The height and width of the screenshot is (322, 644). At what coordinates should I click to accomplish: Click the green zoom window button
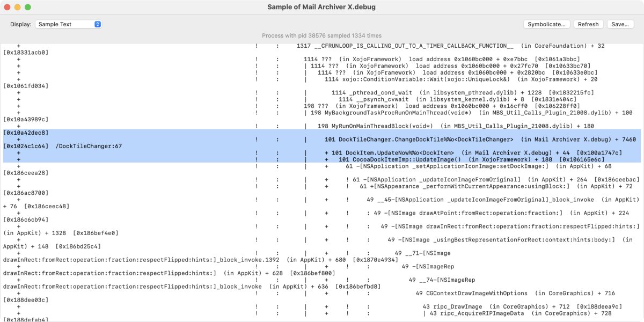click(x=28, y=7)
